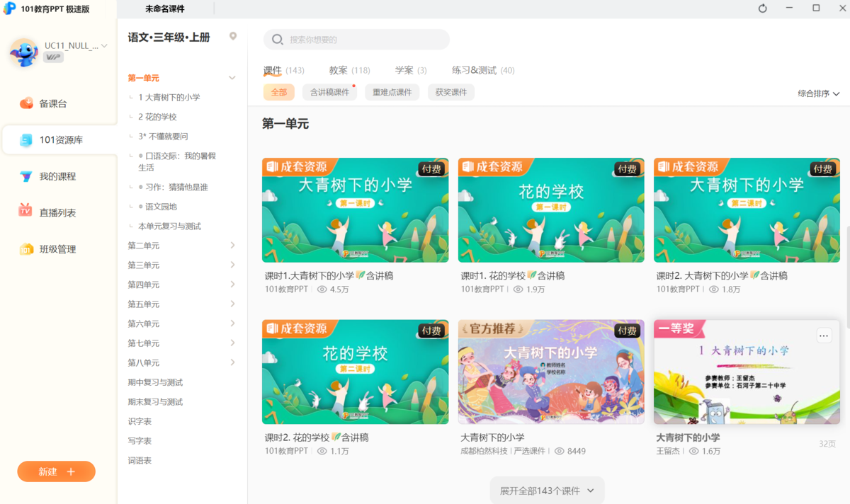Screen dimensions: 850x504
Task: Click the search input box 搜索你想要的
Action: pos(356,39)
